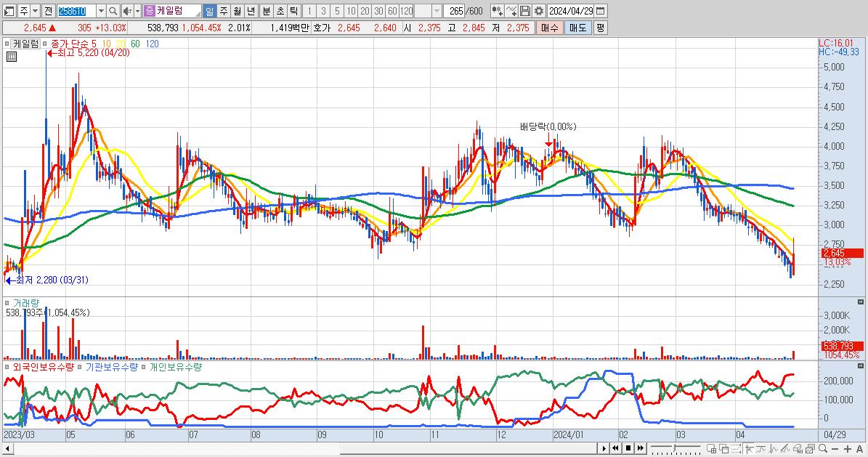Image resolution: width=868 pixels, height=457 pixels.
Task: Select the monthly (월) period button
Action: (237, 10)
